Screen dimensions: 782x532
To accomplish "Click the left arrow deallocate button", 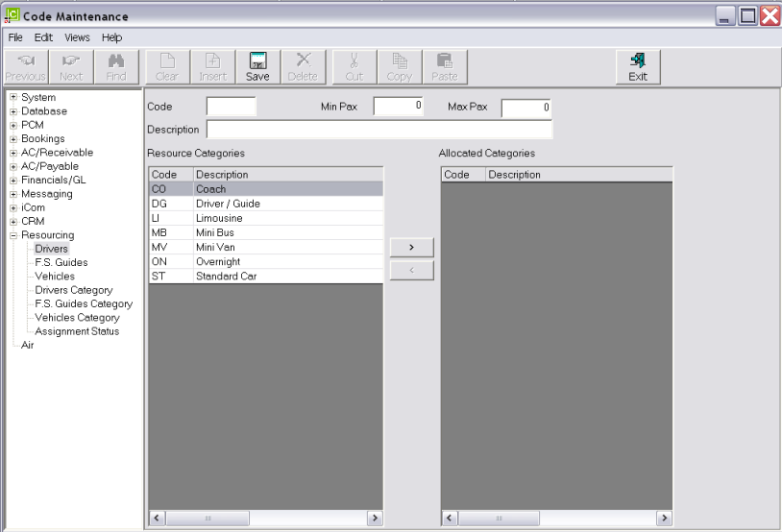I will coord(411,271).
